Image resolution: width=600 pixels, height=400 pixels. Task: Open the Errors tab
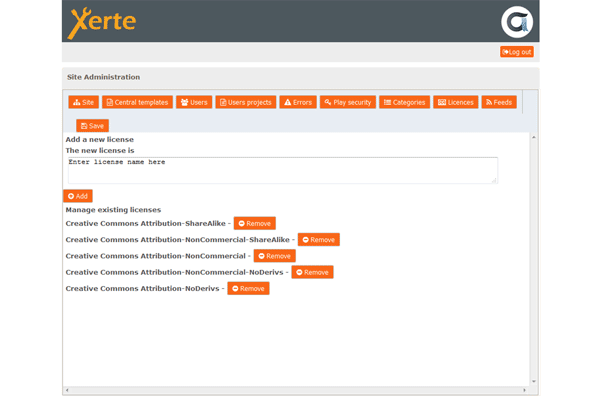pyautogui.click(x=298, y=102)
